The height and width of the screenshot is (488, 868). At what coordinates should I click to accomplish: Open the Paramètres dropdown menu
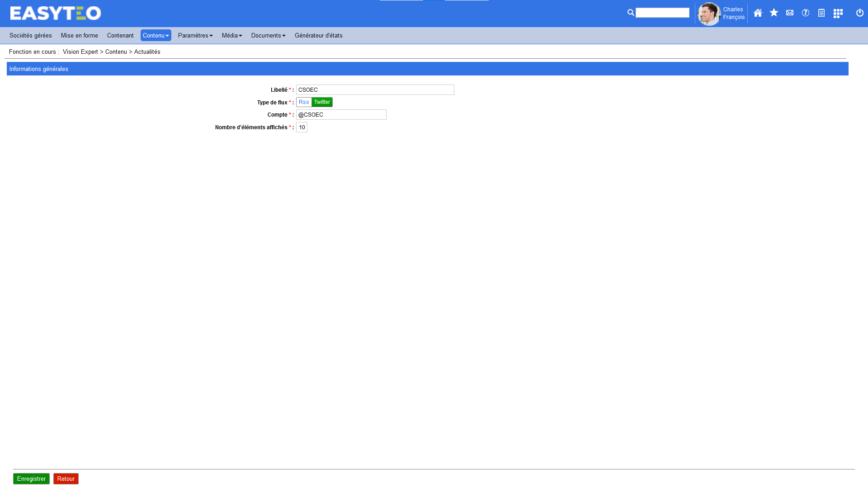tap(195, 36)
